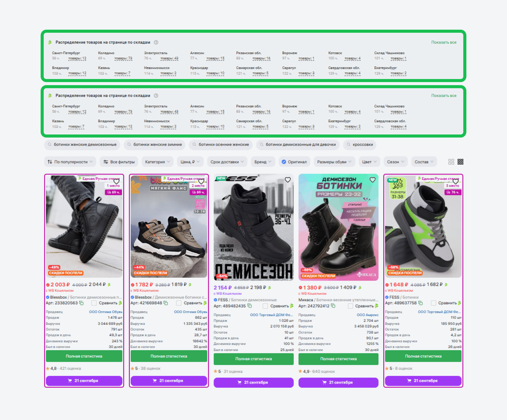Tick Сравнить checkbox for article 233820563
Image resolution: width=507 pixels, height=420 pixels.
pos(94,303)
